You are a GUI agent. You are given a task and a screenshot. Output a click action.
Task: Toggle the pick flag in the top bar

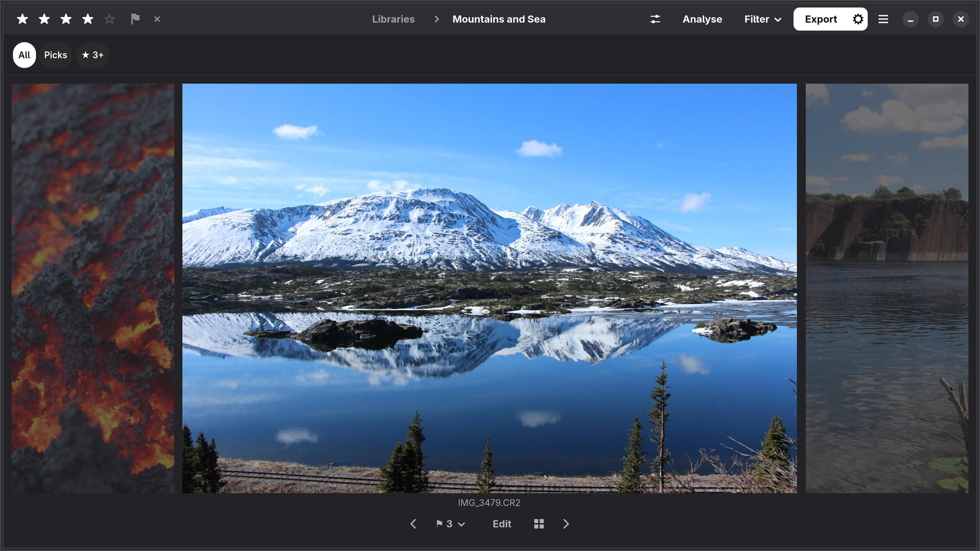point(135,19)
